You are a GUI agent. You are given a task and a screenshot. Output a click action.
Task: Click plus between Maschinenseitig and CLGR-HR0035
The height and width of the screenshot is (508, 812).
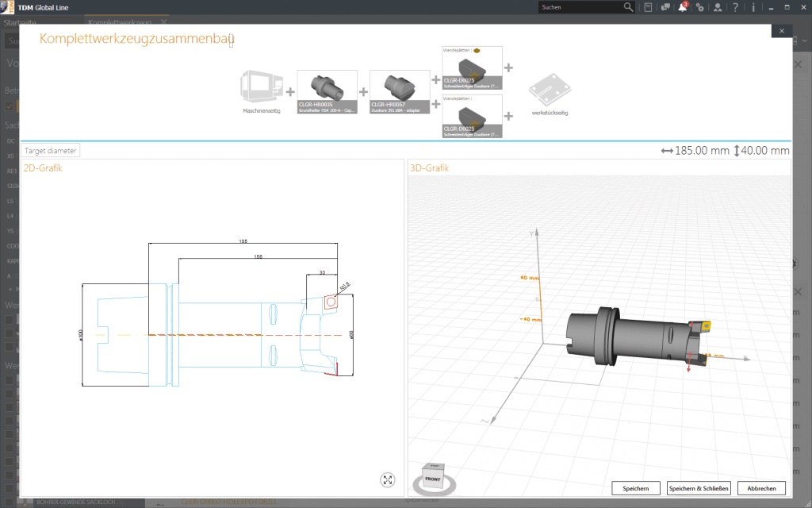point(290,92)
